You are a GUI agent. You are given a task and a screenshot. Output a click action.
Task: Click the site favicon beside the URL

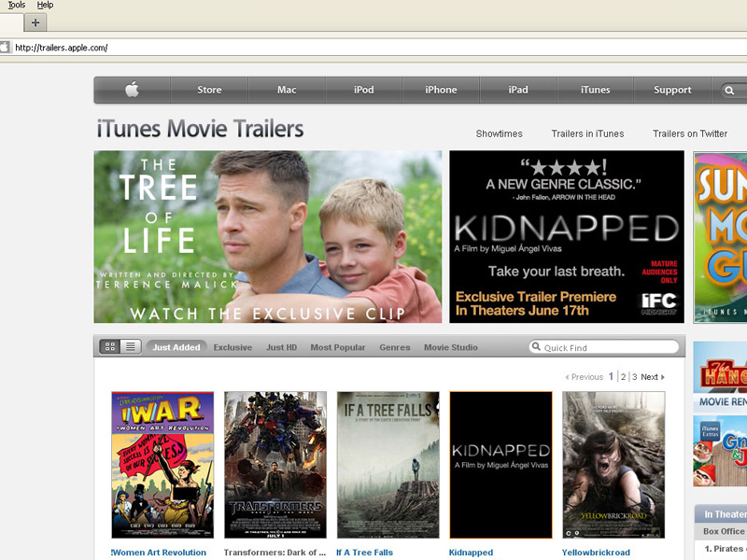coord(5,48)
